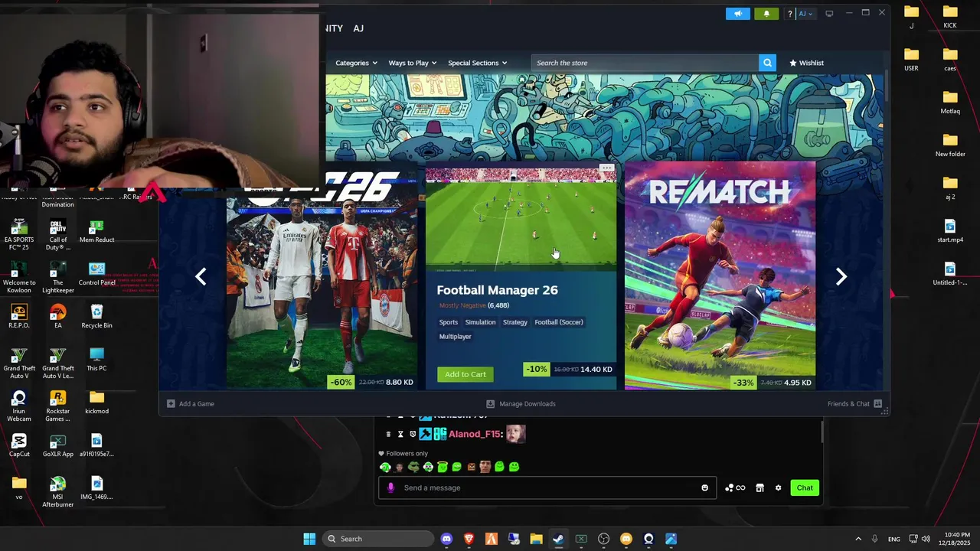Image resolution: width=980 pixels, height=551 pixels.
Task: Open the Steam help question mark
Action: point(789,14)
